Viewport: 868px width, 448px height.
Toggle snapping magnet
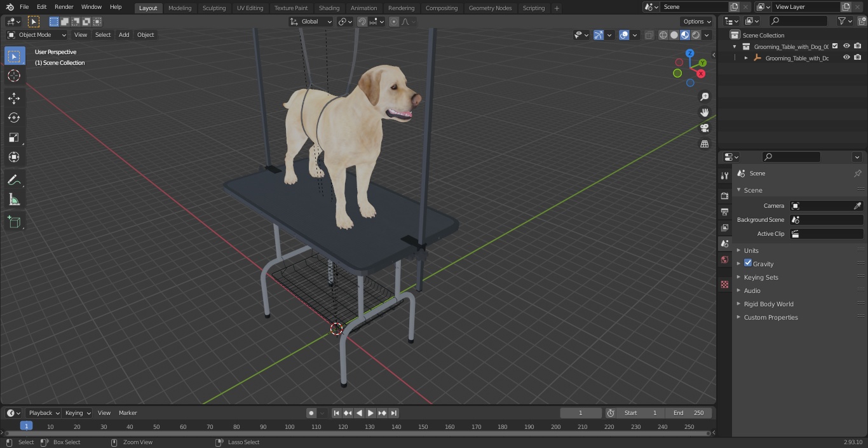362,22
